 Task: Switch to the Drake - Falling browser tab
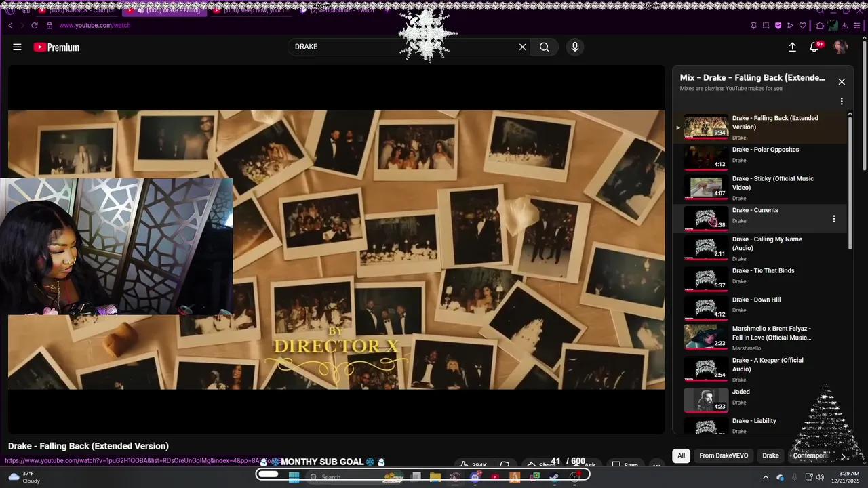(165, 10)
